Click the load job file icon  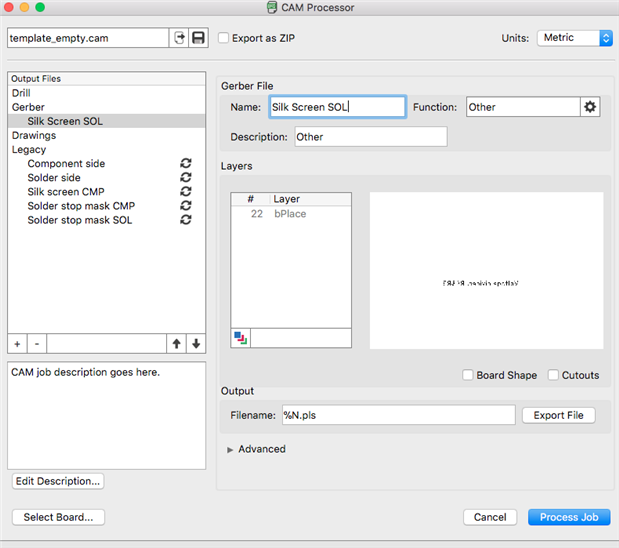pos(179,38)
